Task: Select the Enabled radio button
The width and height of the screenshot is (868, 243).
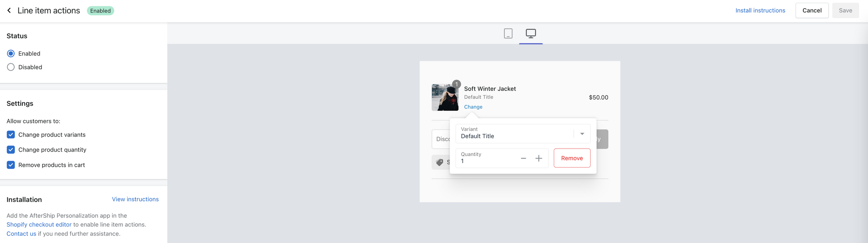Action: [x=11, y=54]
